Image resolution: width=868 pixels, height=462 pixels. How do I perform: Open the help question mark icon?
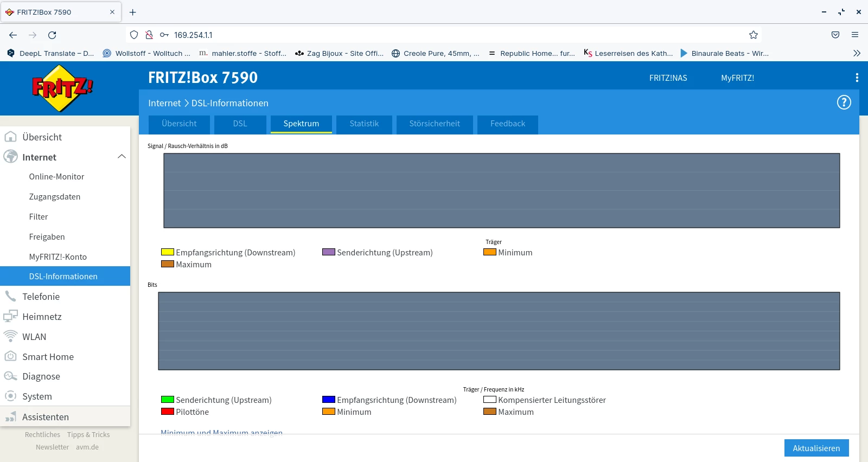pyautogui.click(x=844, y=102)
